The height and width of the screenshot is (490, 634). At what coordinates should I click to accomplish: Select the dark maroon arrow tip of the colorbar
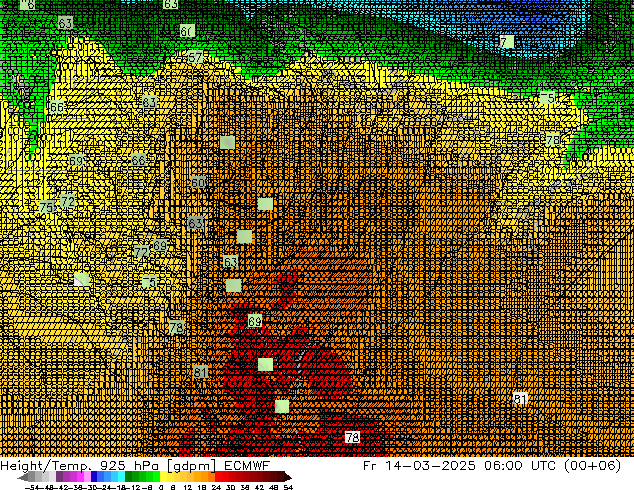coord(288,477)
